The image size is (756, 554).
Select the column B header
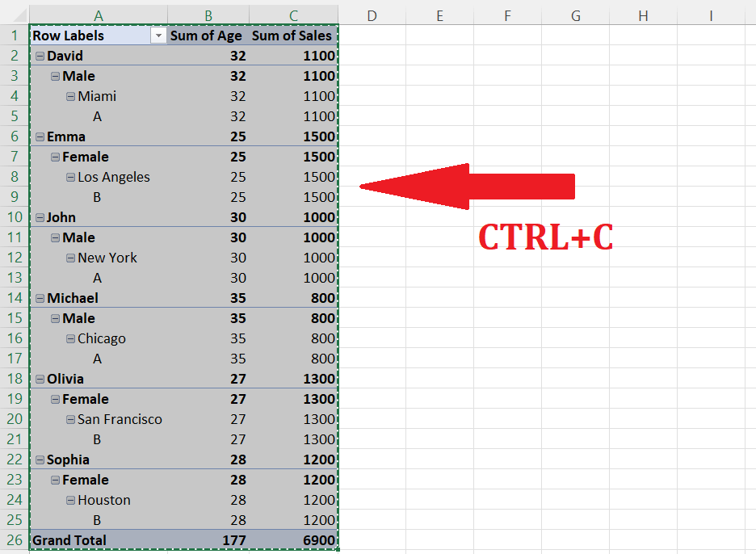click(208, 13)
